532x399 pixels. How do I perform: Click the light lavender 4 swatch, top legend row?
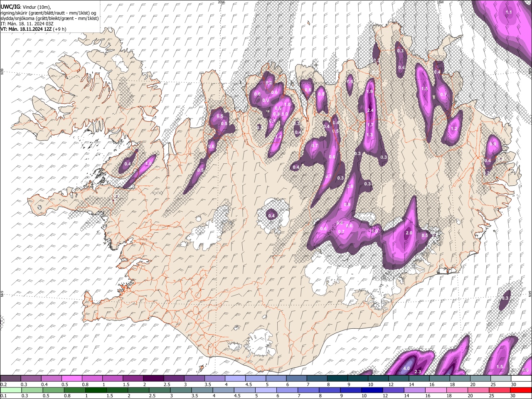pyautogui.click(x=235, y=379)
